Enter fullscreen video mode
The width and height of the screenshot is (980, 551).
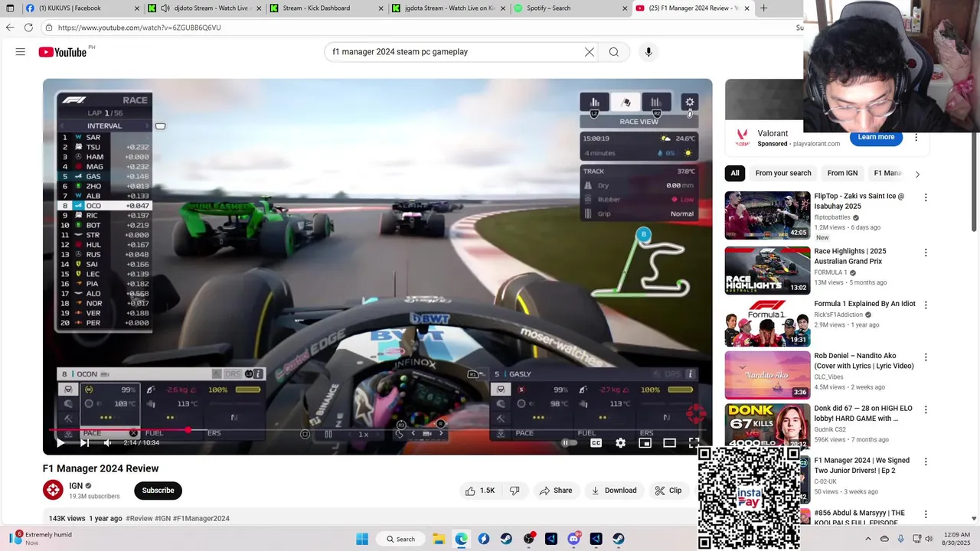[x=694, y=442]
